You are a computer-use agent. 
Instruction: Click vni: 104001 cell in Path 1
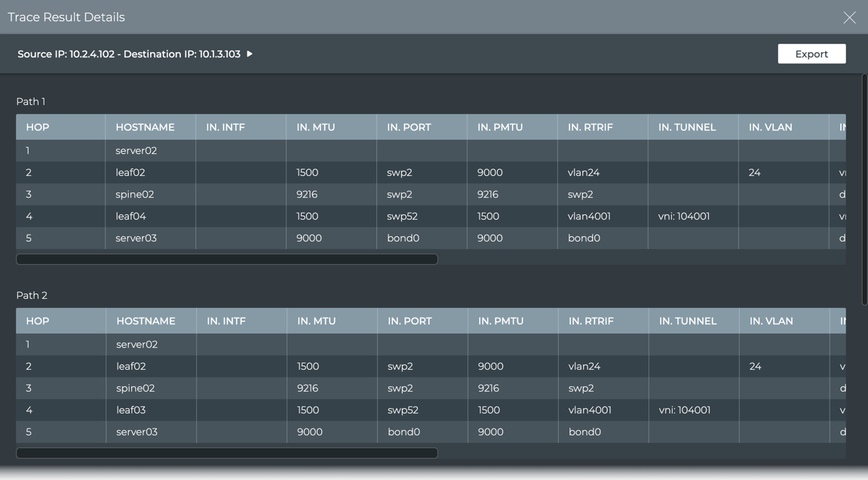click(x=684, y=216)
